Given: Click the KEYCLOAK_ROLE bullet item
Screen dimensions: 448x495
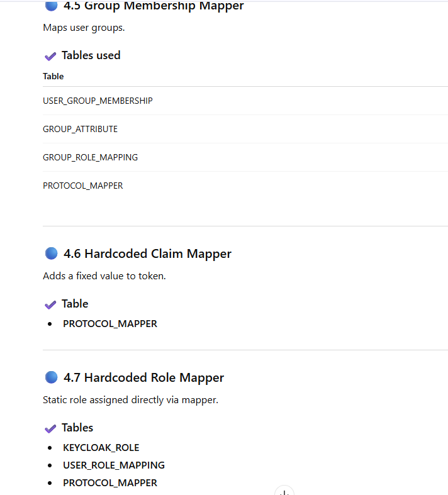Looking at the screenshot, I should click(x=101, y=448).
